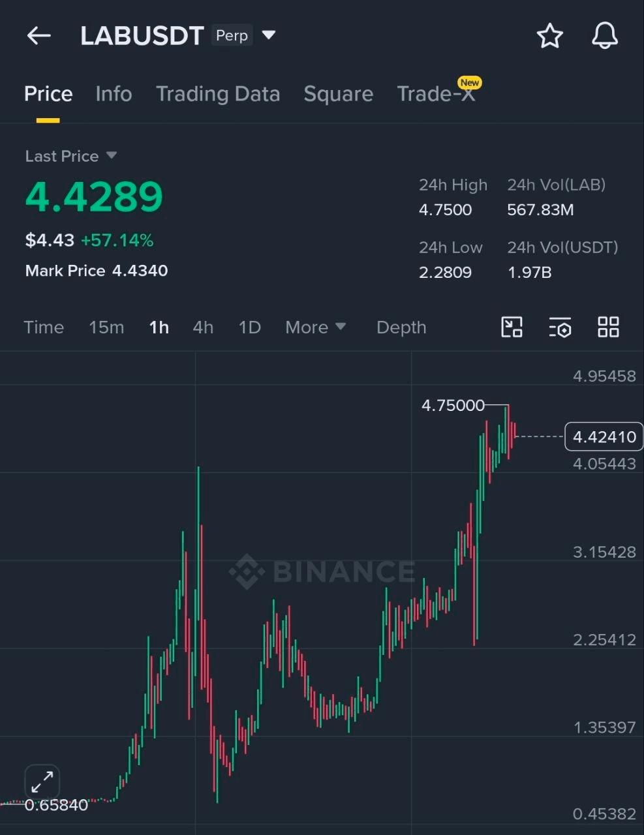Screen dimensions: 644x835
Task: Select the 15m chart interval
Action: [106, 327]
